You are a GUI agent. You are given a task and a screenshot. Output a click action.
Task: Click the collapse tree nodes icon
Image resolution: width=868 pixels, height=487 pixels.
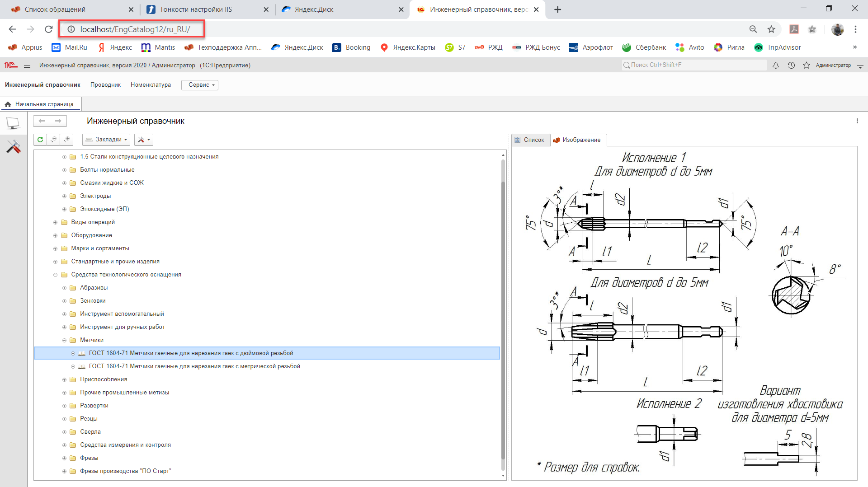[x=54, y=140]
